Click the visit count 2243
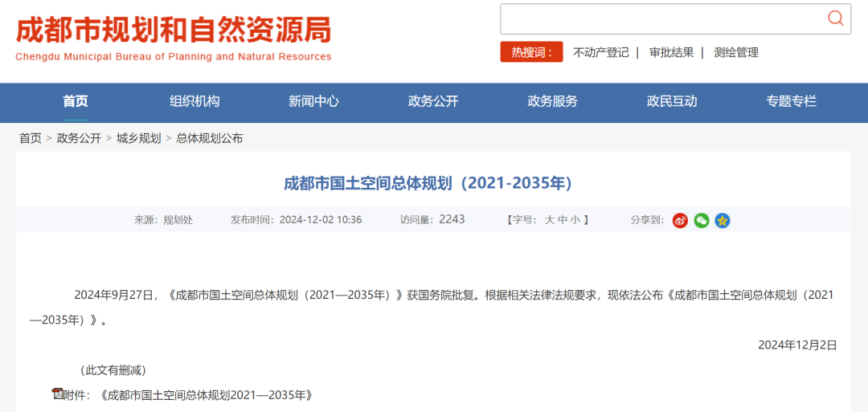Screen dimensions: 868x412 point(452,219)
